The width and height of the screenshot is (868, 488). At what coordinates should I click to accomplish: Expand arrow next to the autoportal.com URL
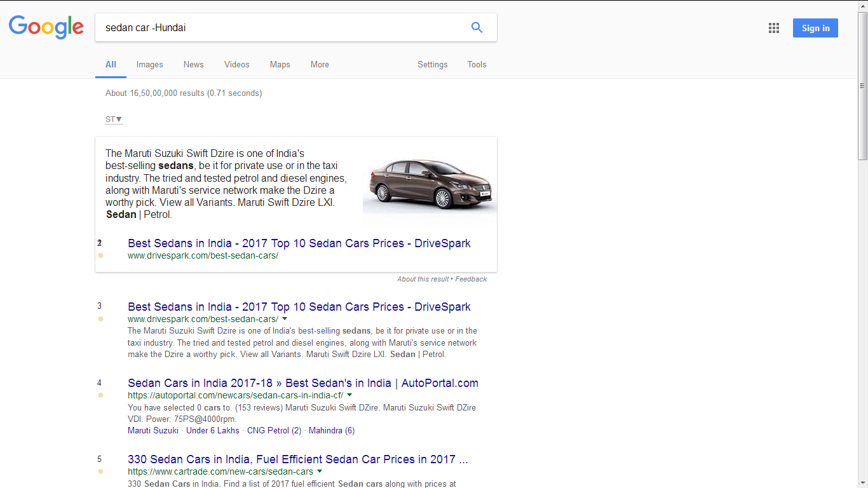[349, 395]
